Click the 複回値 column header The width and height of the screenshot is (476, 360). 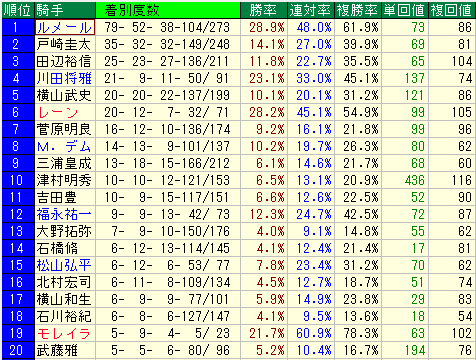click(452, 10)
